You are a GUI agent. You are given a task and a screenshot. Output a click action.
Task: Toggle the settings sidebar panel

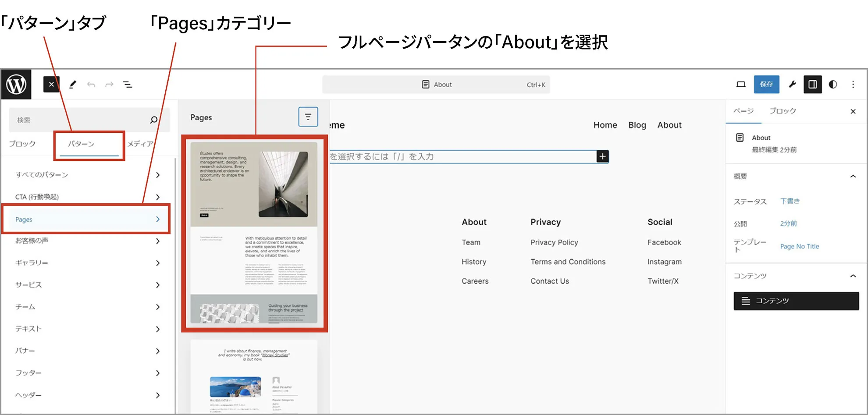(812, 84)
